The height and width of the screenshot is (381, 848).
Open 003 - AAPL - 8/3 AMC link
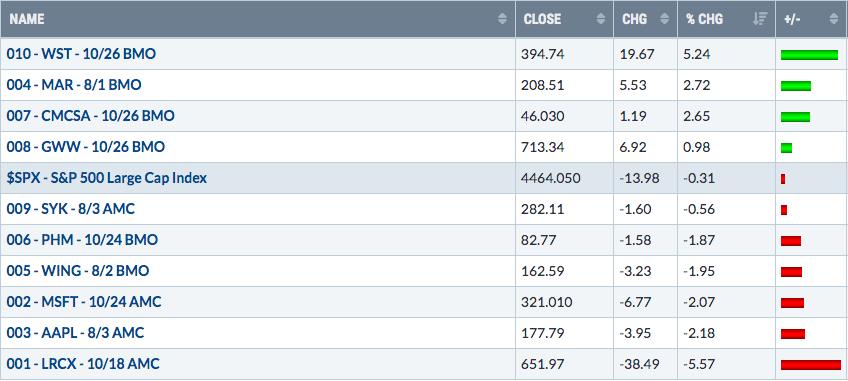[75, 332]
